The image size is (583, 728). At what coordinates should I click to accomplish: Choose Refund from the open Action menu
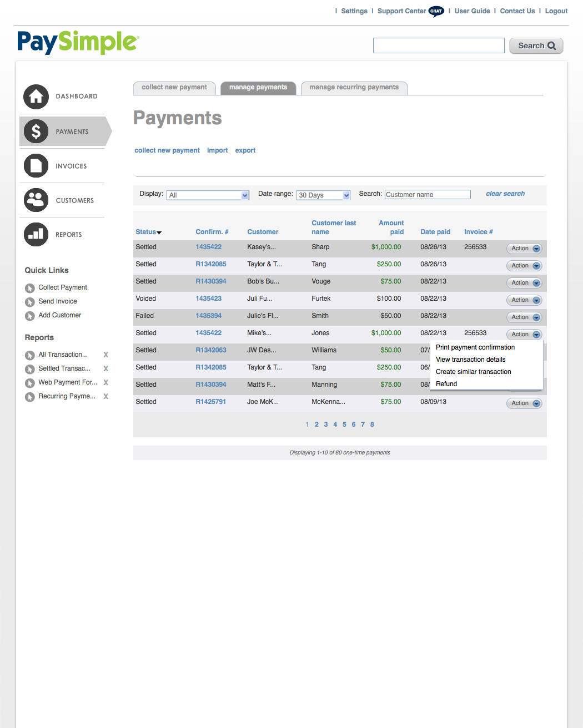pos(446,383)
